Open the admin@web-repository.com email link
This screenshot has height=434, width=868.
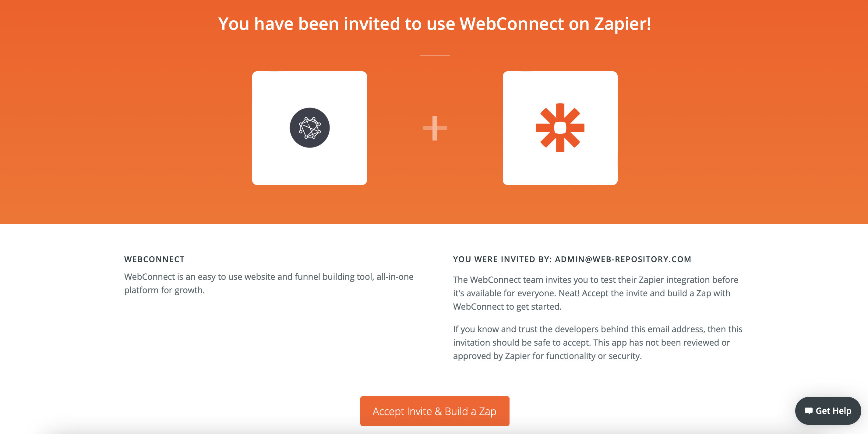pos(623,259)
